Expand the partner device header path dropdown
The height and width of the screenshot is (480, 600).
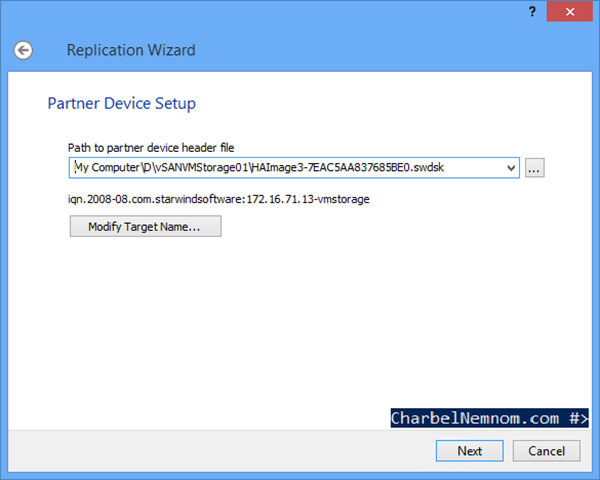point(511,168)
